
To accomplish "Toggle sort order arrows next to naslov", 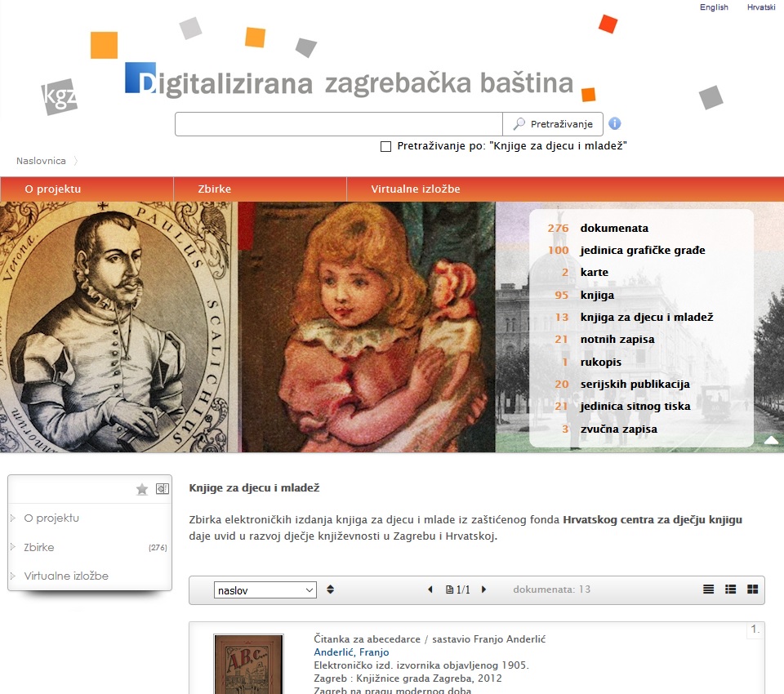I will pos(330,589).
